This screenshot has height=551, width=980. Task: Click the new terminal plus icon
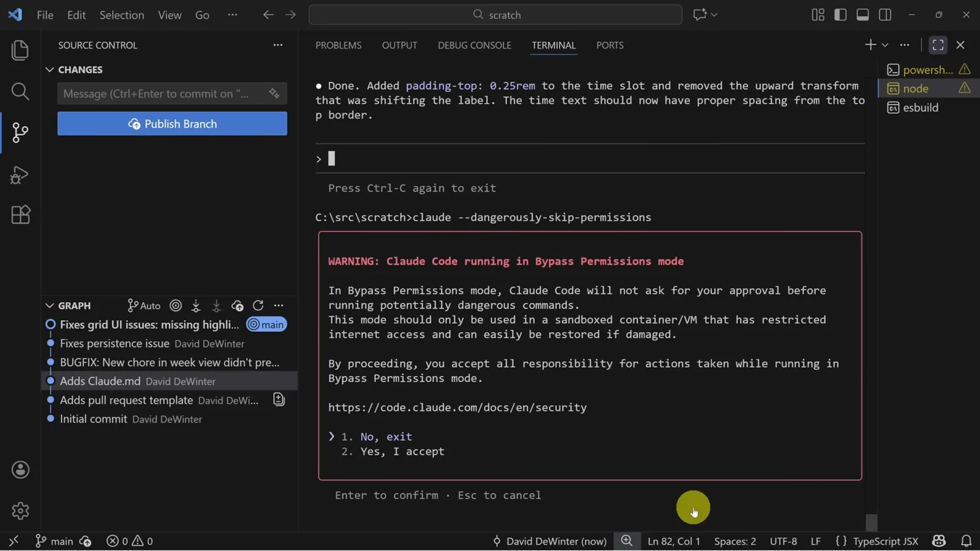coord(870,45)
